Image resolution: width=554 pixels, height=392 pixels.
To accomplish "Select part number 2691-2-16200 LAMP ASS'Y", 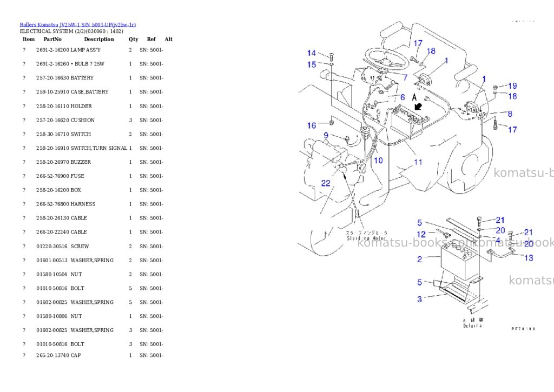I will point(93,50).
